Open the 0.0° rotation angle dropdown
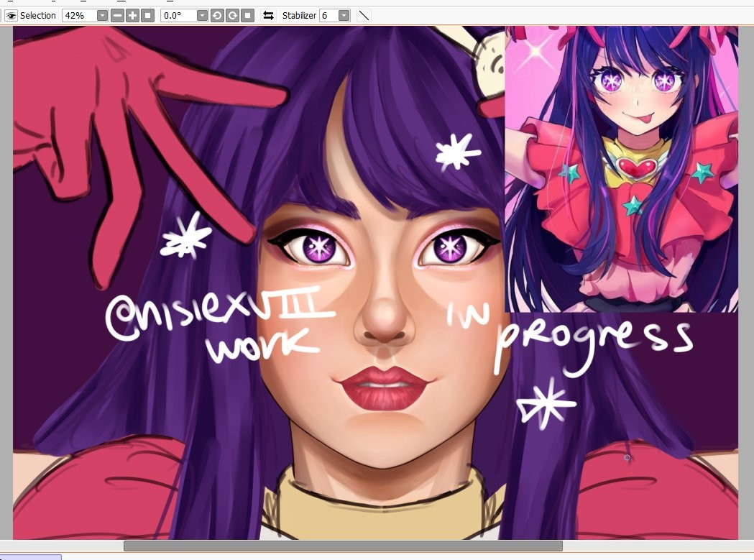The width and height of the screenshot is (754, 560). tap(203, 15)
